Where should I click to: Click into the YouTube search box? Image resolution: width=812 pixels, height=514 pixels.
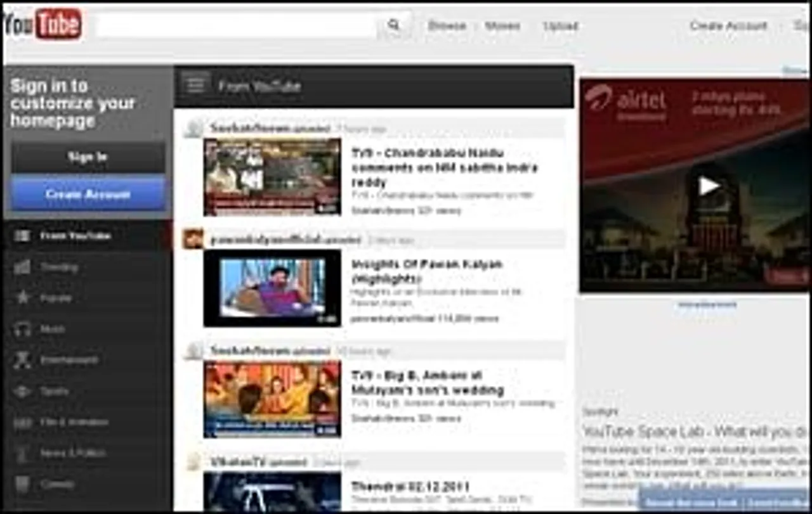(236, 25)
